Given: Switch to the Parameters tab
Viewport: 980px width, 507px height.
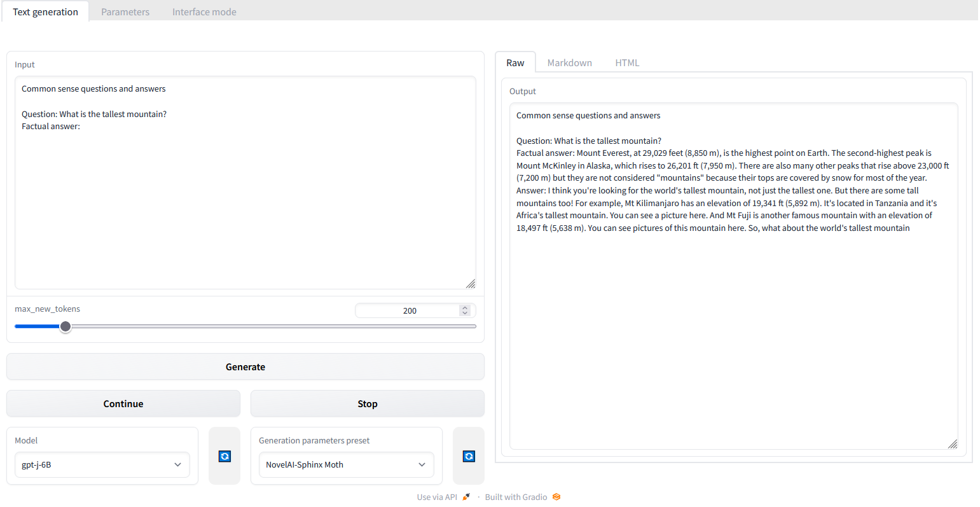Looking at the screenshot, I should [x=125, y=11].
